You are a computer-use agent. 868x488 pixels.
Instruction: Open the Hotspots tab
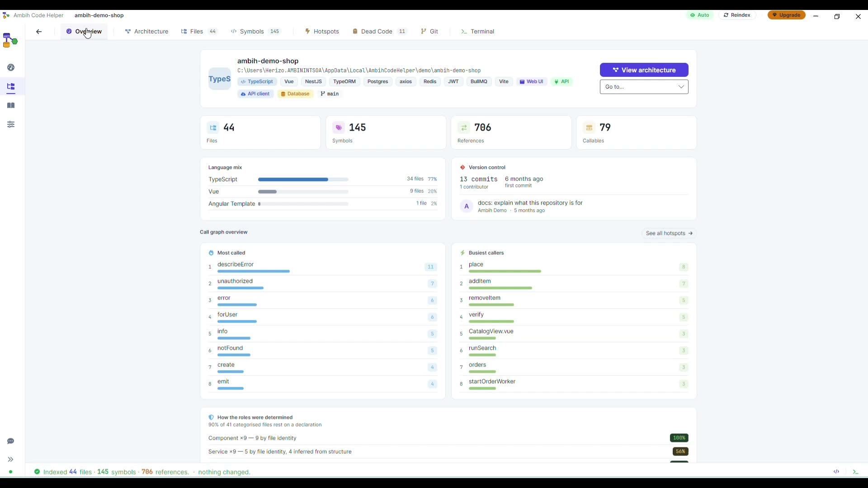tap(322, 32)
